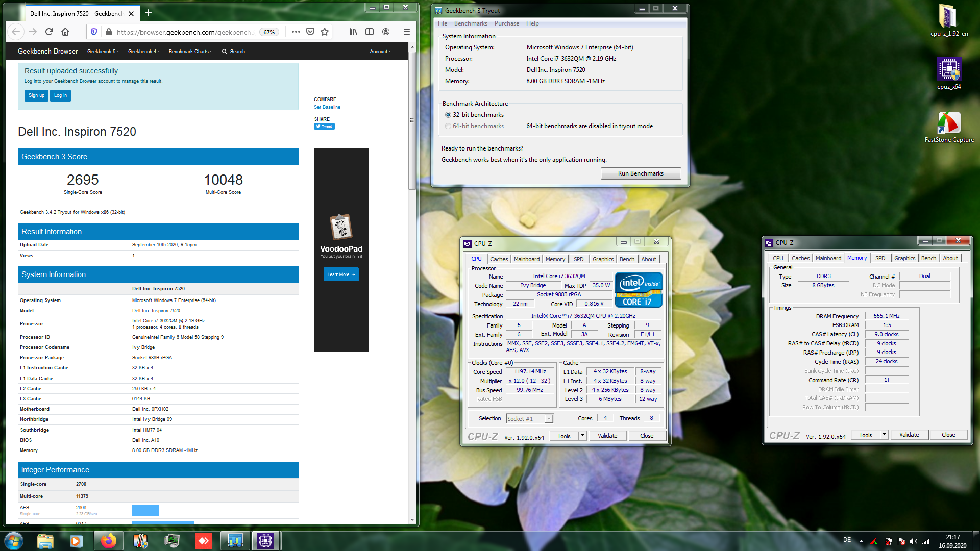The image size is (980, 551).
Task: Open Account dropdown in Geekbench Browser
Action: (380, 52)
